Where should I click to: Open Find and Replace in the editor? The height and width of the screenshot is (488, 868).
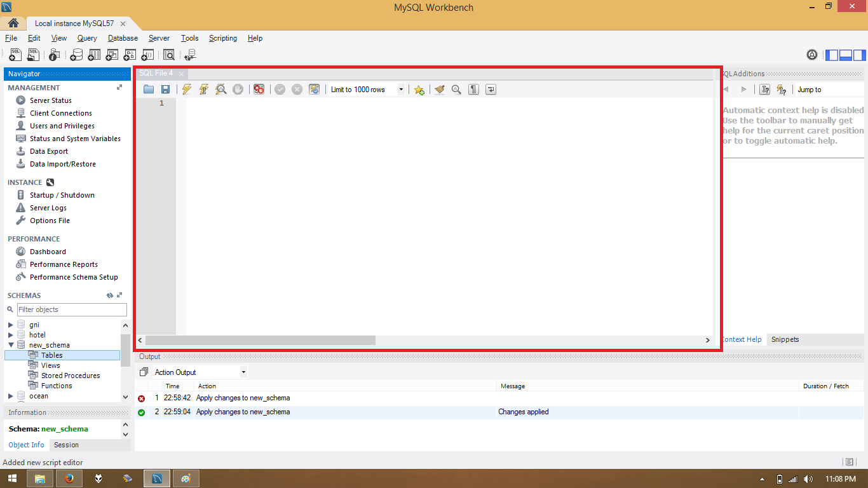[x=454, y=89]
